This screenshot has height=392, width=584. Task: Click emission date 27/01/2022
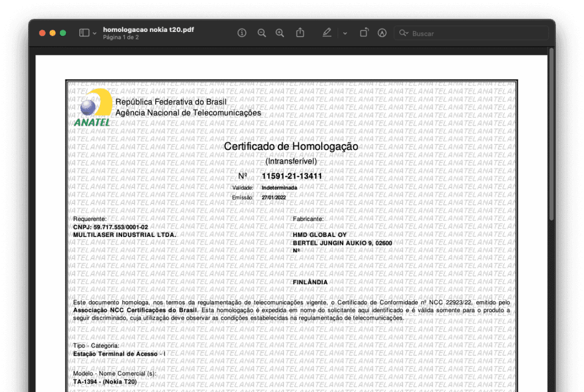(273, 198)
